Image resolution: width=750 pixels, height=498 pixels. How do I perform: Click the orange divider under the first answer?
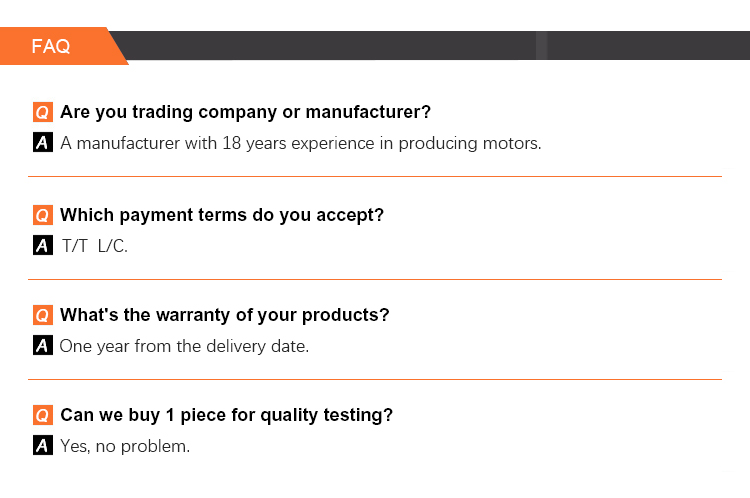[x=374, y=177]
